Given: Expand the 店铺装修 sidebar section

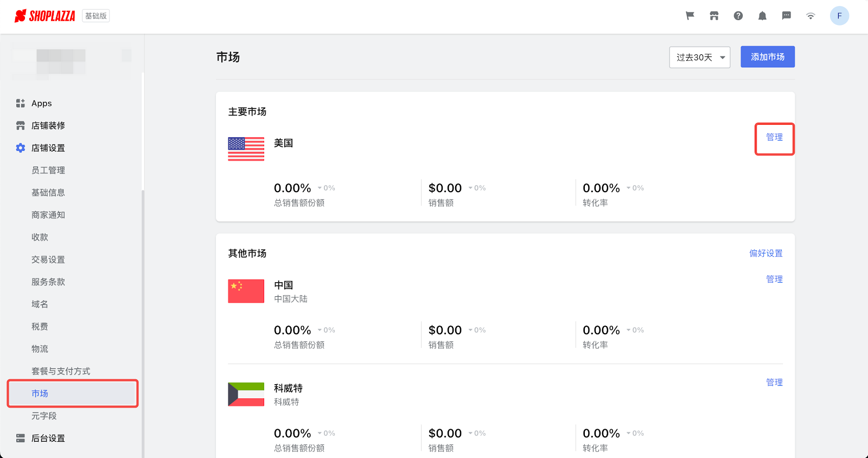Looking at the screenshot, I should pyautogui.click(x=48, y=125).
